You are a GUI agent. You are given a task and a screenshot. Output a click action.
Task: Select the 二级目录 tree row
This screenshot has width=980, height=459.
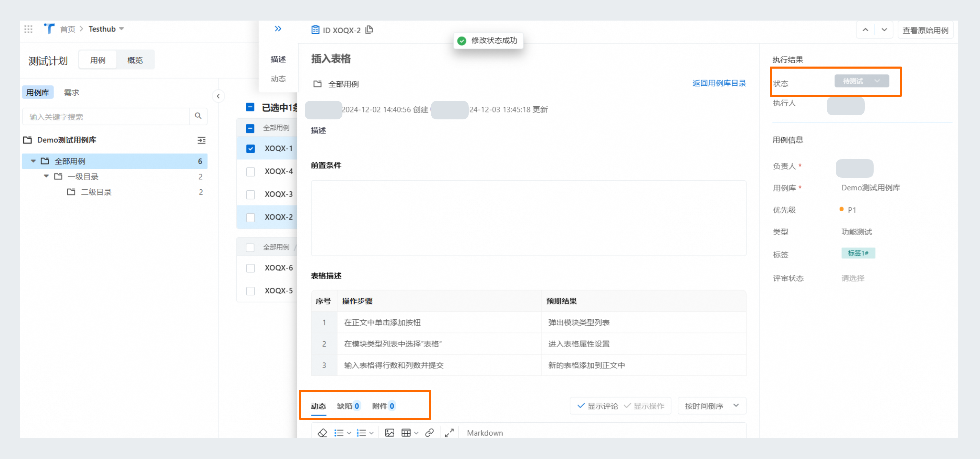(115, 192)
